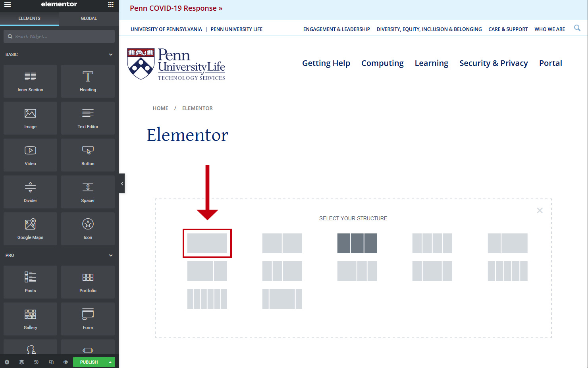Select the six equal columns structure

pyautogui.click(x=207, y=299)
